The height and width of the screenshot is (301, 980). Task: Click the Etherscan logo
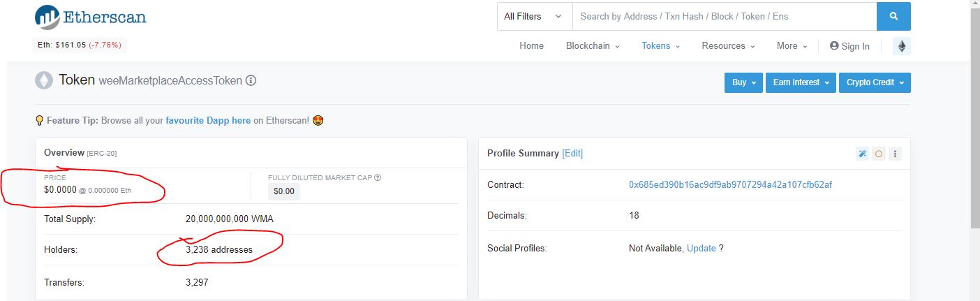pyautogui.click(x=91, y=17)
